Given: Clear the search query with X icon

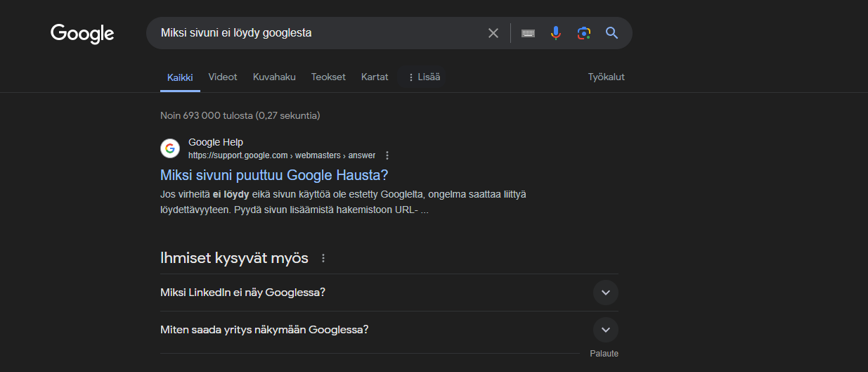Looking at the screenshot, I should pos(493,33).
